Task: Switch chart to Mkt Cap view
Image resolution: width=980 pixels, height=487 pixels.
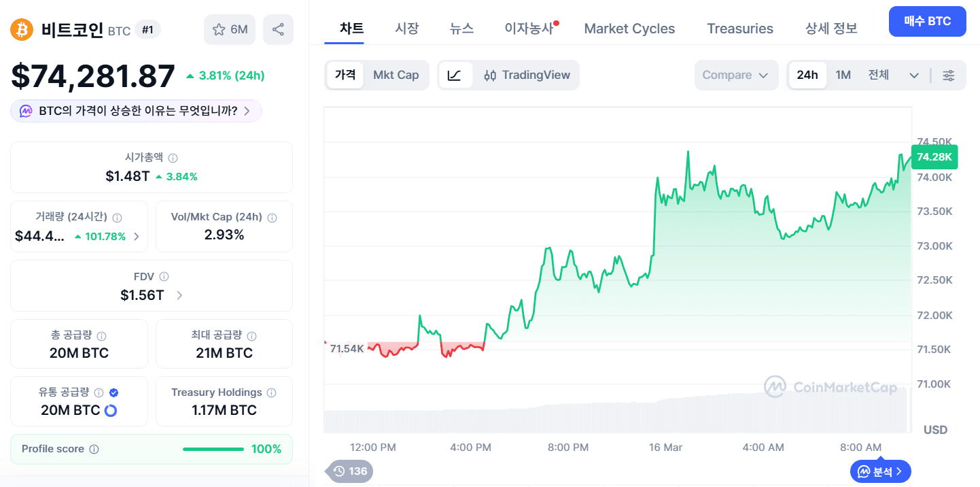Action: [x=396, y=75]
